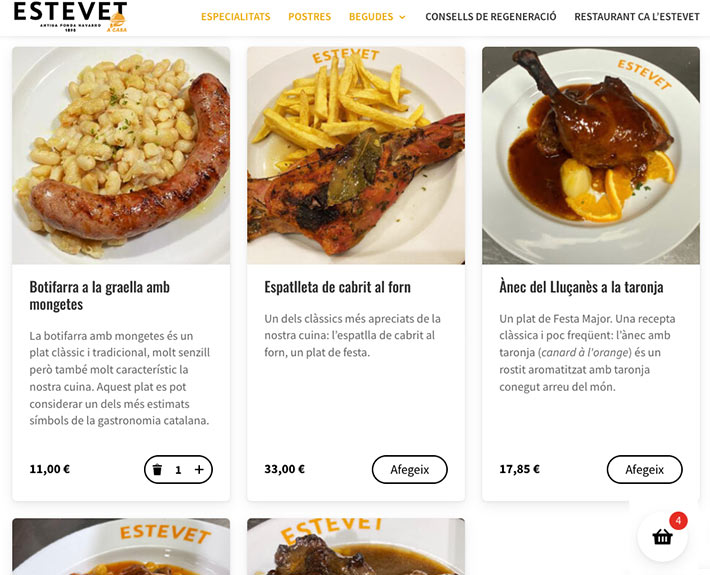Open the Especialitats menu item
Viewport: 710px width, 575px height.
click(235, 17)
